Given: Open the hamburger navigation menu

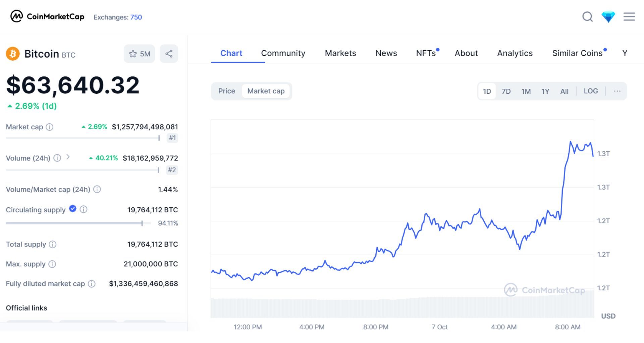Looking at the screenshot, I should tap(629, 17).
